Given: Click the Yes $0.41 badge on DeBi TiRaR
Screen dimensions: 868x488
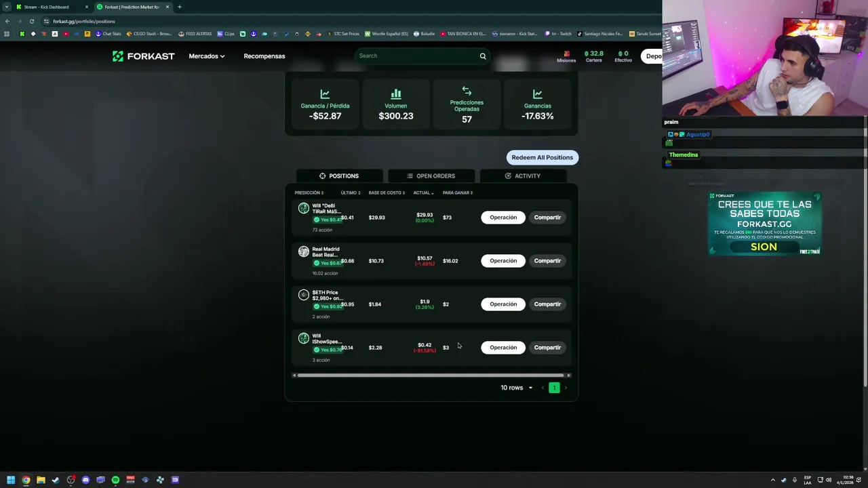Looking at the screenshot, I should click(328, 220).
